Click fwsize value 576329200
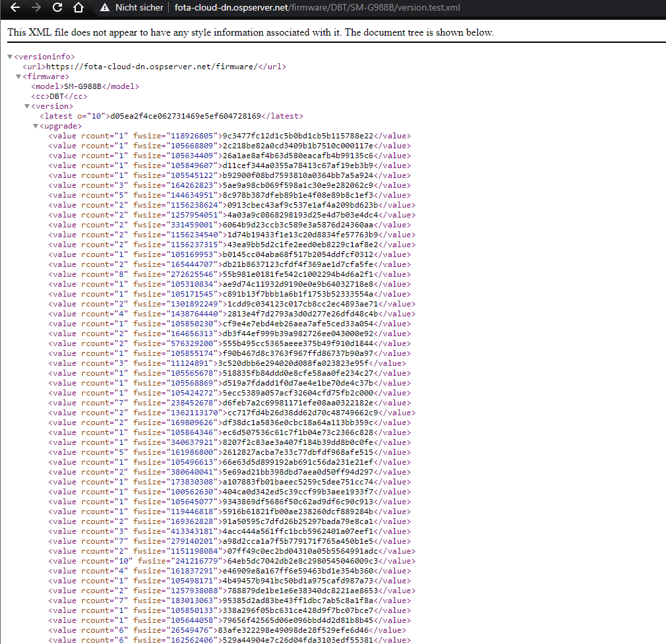 (x=192, y=343)
